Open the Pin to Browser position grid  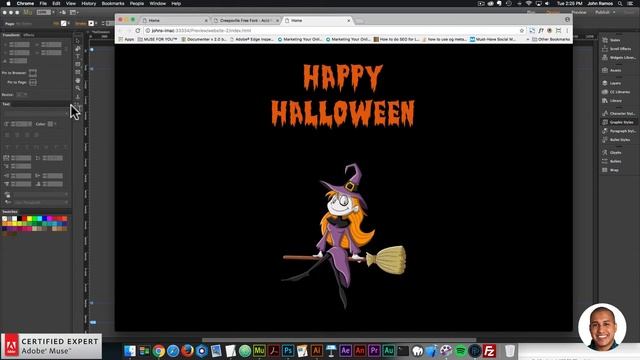click(x=33, y=73)
